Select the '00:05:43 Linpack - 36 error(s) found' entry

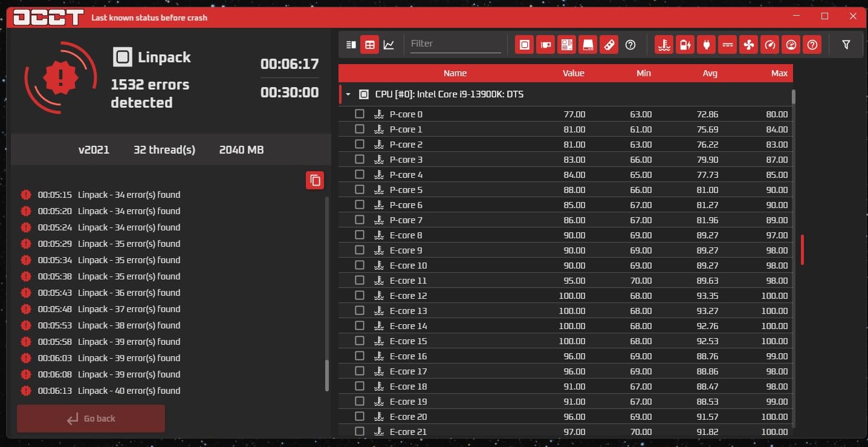[x=109, y=293]
